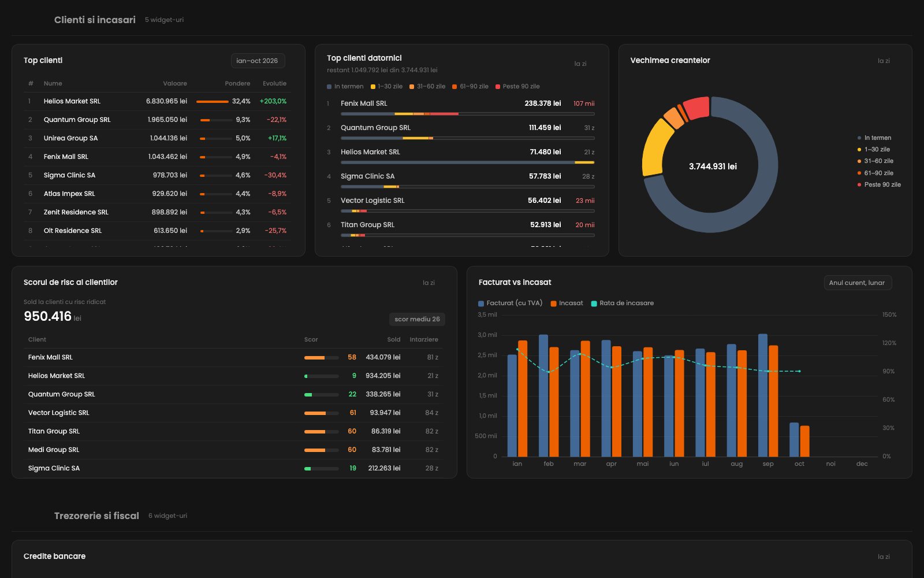Sort the risk table by Scor column

point(311,339)
